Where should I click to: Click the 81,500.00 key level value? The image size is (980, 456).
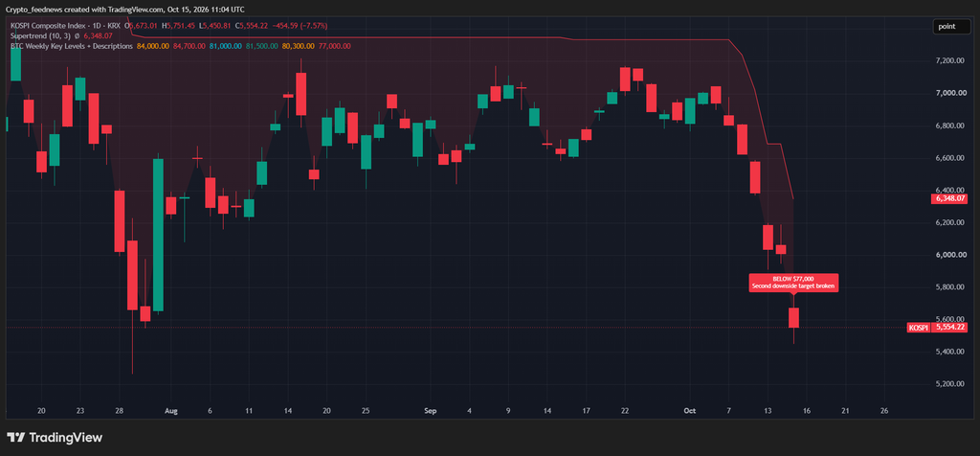(x=261, y=46)
